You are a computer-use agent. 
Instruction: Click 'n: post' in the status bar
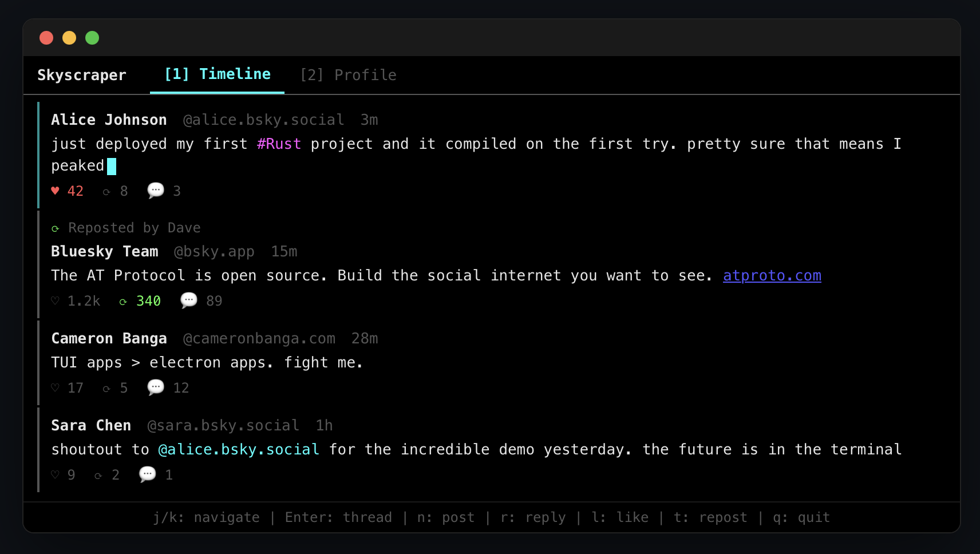point(445,517)
